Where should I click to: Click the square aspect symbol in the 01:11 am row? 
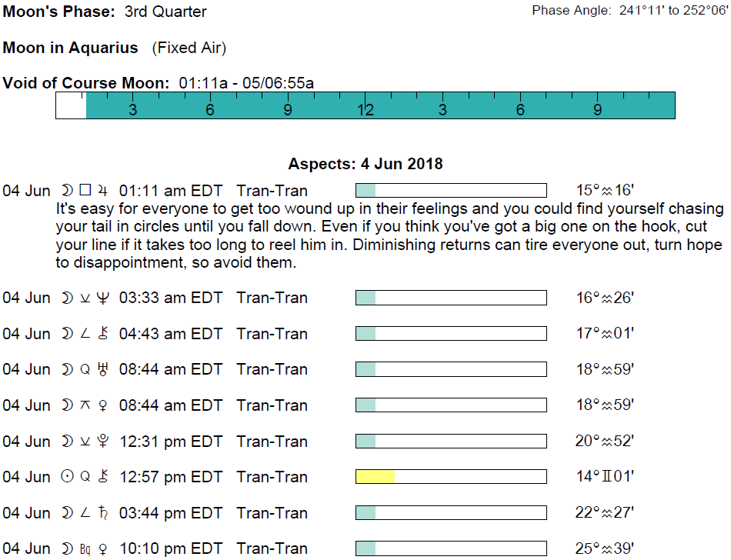coord(85,191)
